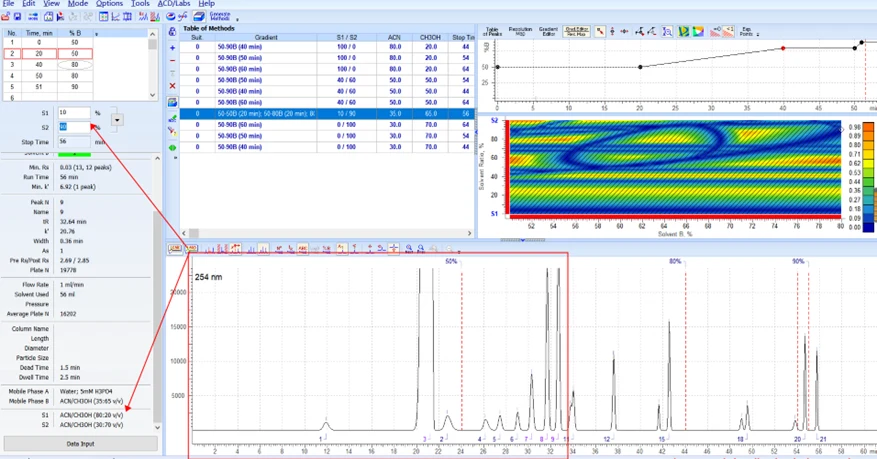Click the Gradient column header
The height and width of the screenshot is (459, 877).
tap(266, 37)
